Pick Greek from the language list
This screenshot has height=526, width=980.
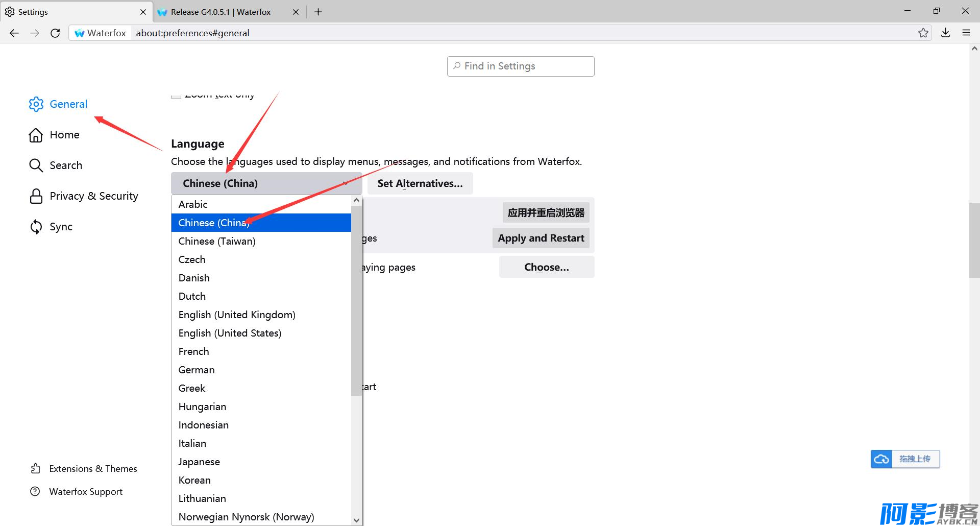click(261, 388)
